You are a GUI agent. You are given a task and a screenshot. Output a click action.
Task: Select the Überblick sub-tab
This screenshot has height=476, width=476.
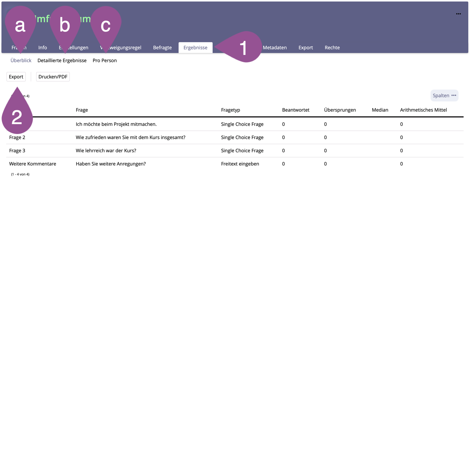(21, 60)
